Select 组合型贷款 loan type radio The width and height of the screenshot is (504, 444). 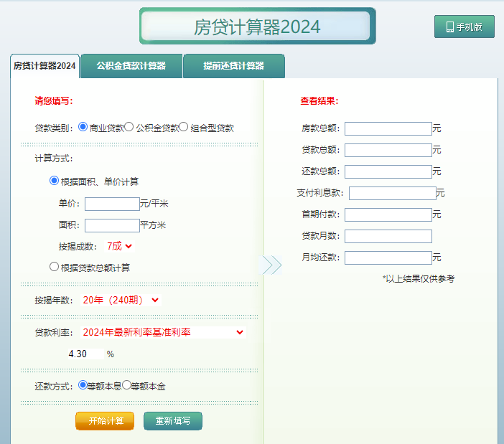click(x=184, y=127)
